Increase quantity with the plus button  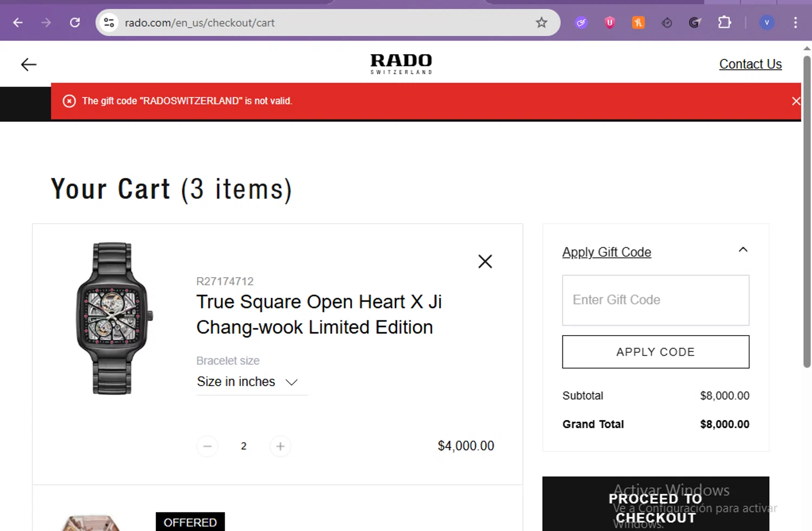[x=280, y=447]
